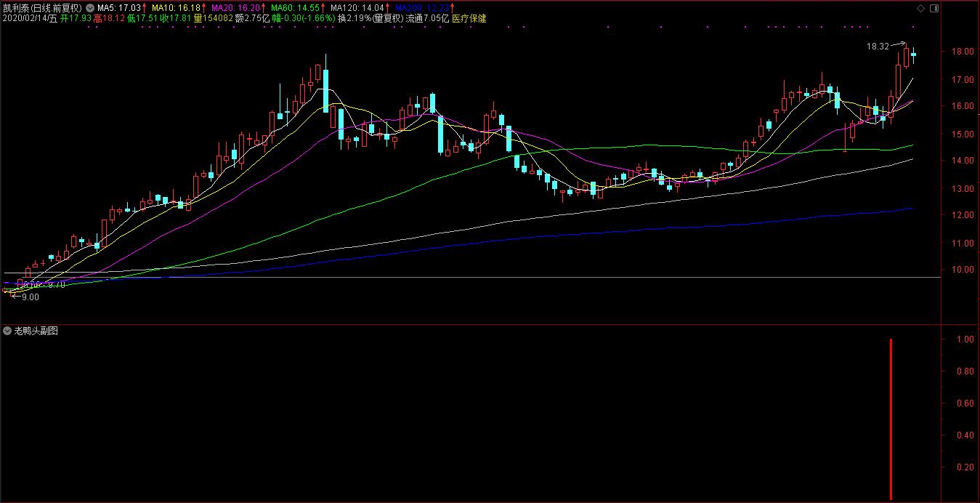Viewport: 980px width, 503px height.
Task: Open the dropdown arrow beside 凯利泰 title
Action: (89, 8)
